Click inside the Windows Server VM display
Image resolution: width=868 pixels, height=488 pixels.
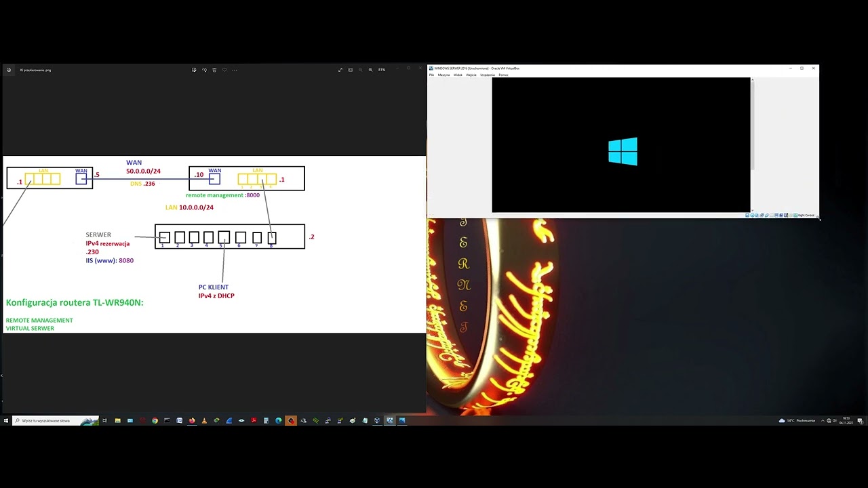click(x=621, y=145)
